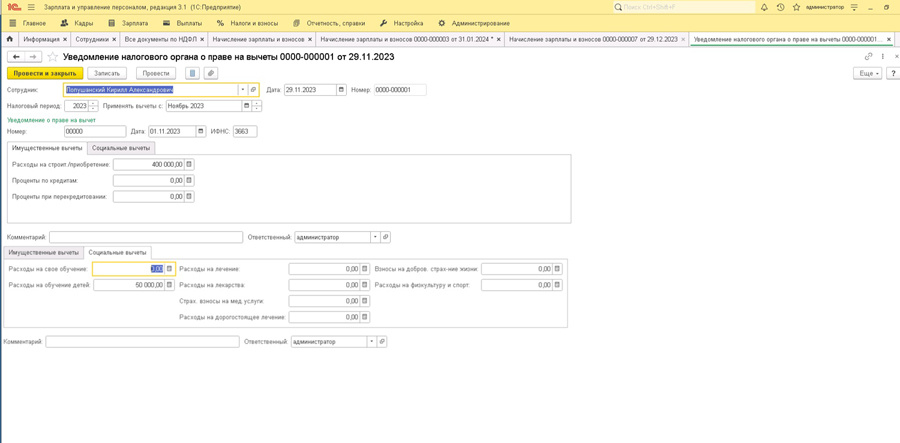The height and width of the screenshot is (443, 900).
Task: Adjust the Применять вычеты с month stepper
Action: [x=257, y=106]
